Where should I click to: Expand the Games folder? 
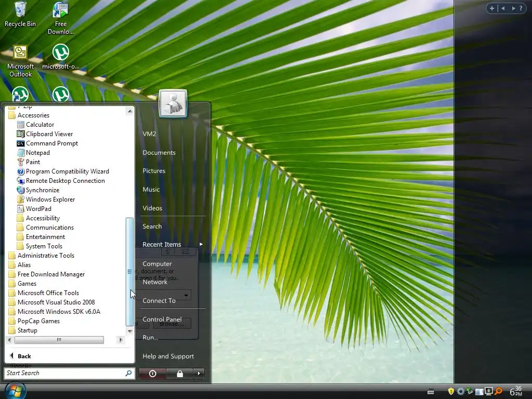[22, 283]
